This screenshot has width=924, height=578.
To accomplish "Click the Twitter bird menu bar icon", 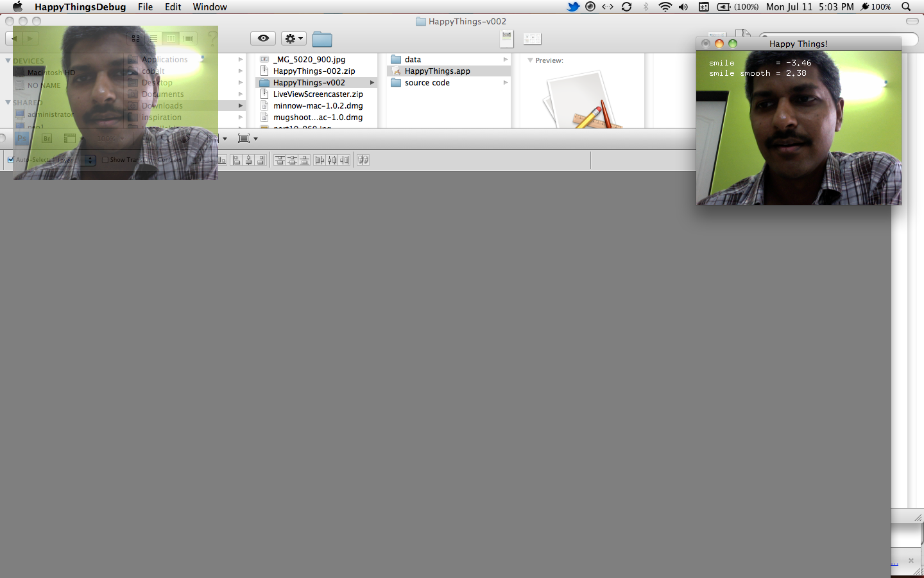I will pyautogui.click(x=573, y=7).
